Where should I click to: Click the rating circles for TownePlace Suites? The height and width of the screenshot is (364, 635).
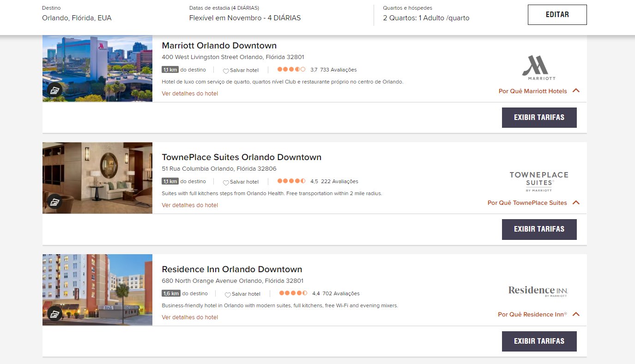click(291, 181)
